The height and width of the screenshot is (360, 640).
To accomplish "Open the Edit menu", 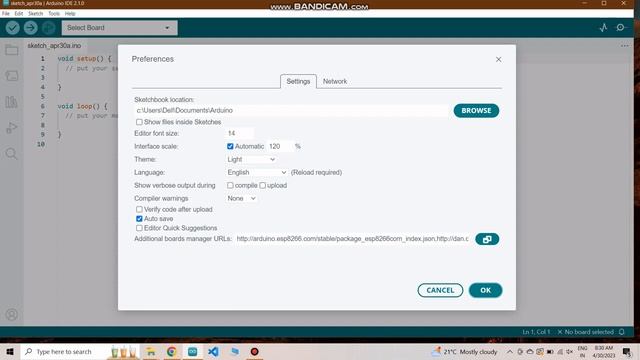I will 19,13.
